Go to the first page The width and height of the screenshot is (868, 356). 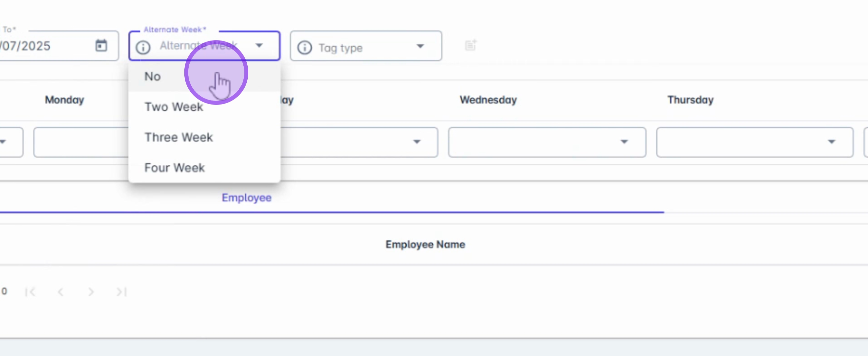[x=30, y=292]
